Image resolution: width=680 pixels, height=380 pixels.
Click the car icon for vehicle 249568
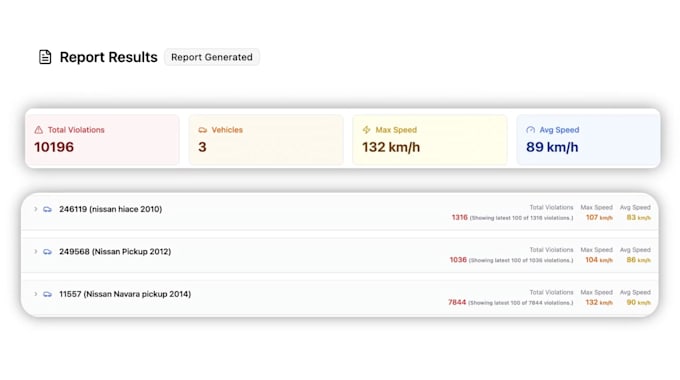(47, 252)
